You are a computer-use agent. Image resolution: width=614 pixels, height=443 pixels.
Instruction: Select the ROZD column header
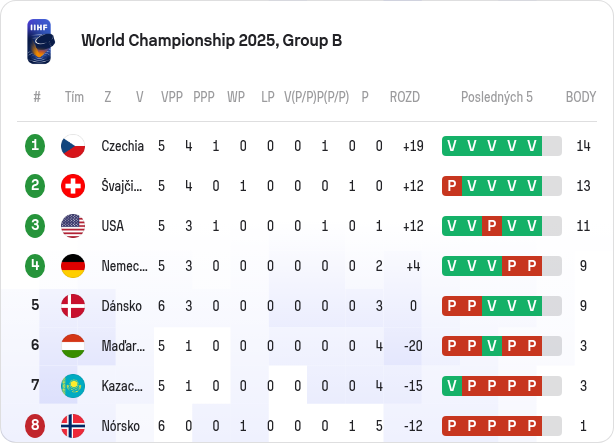(405, 97)
